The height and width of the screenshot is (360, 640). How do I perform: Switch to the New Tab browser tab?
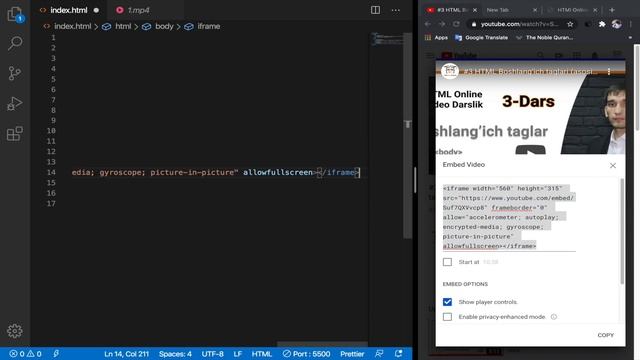tap(498, 10)
